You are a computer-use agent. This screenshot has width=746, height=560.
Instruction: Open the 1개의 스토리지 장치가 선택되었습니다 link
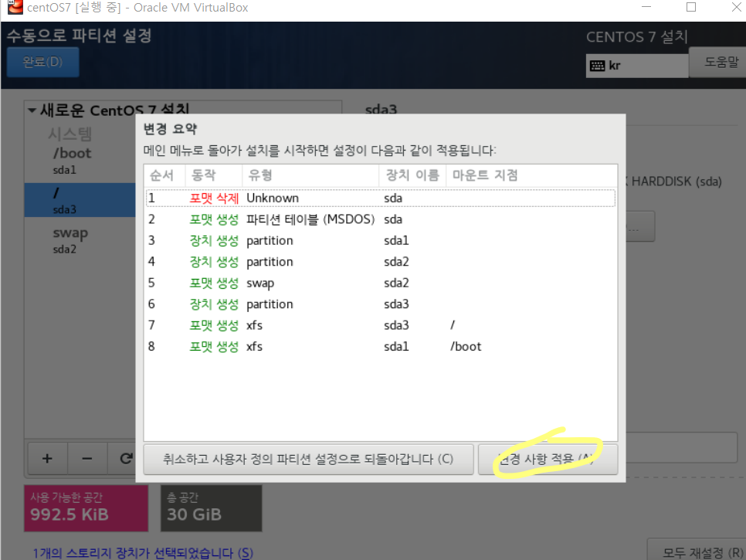143,553
